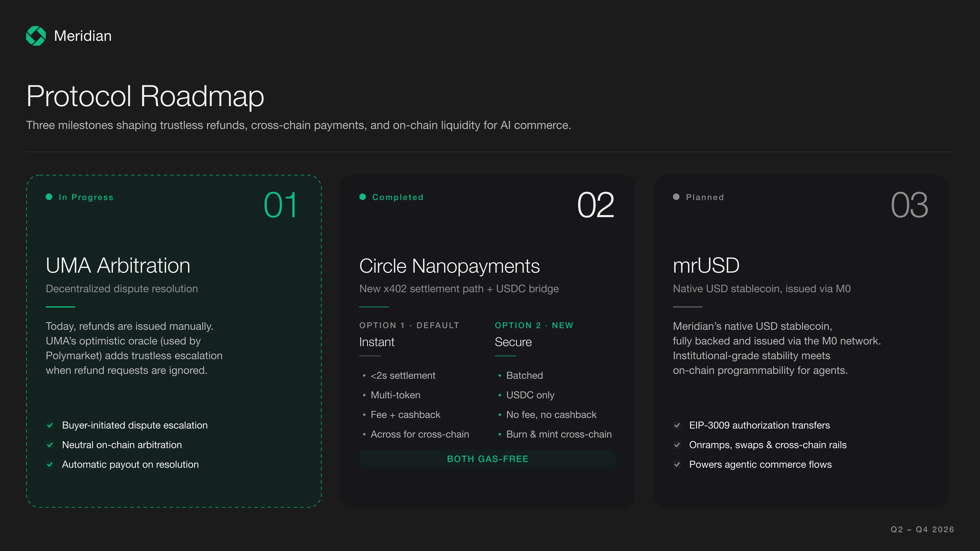This screenshot has width=980, height=551.
Task: Click the 'Meridian's native USD stablecoin' paragraph
Action: click(x=776, y=348)
